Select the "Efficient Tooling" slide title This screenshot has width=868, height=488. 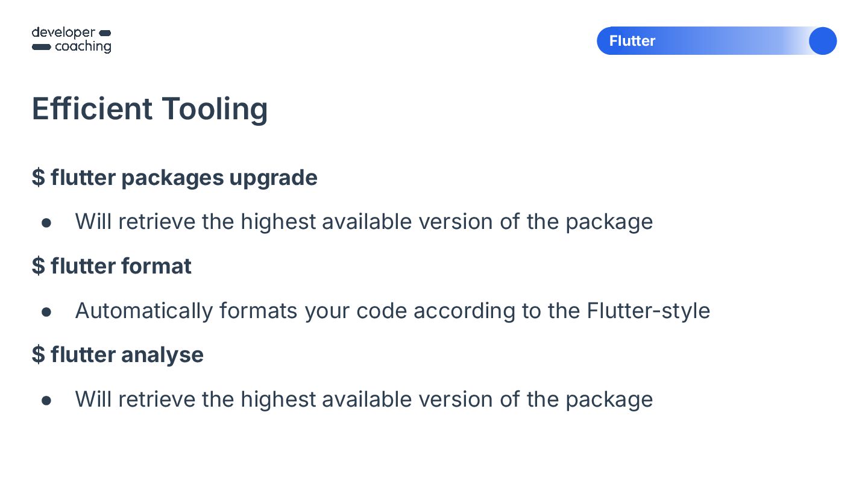[x=149, y=109]
